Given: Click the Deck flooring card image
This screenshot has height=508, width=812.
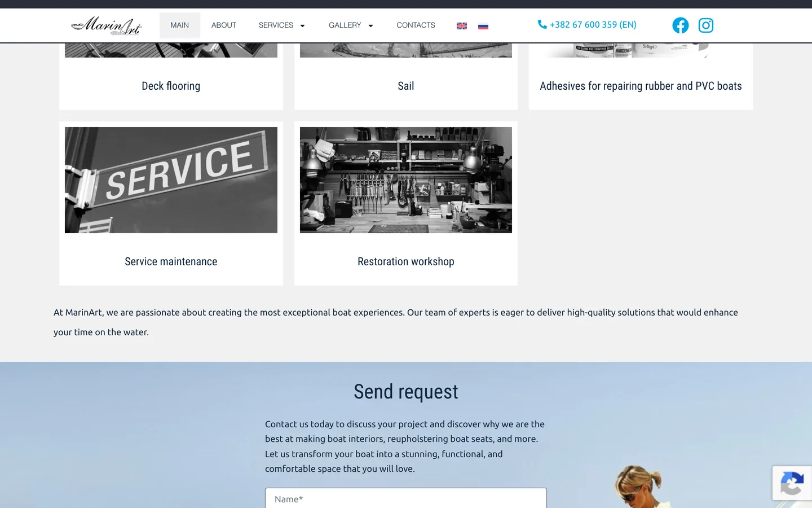Looking at the screenshot, I should coord(171,50).
